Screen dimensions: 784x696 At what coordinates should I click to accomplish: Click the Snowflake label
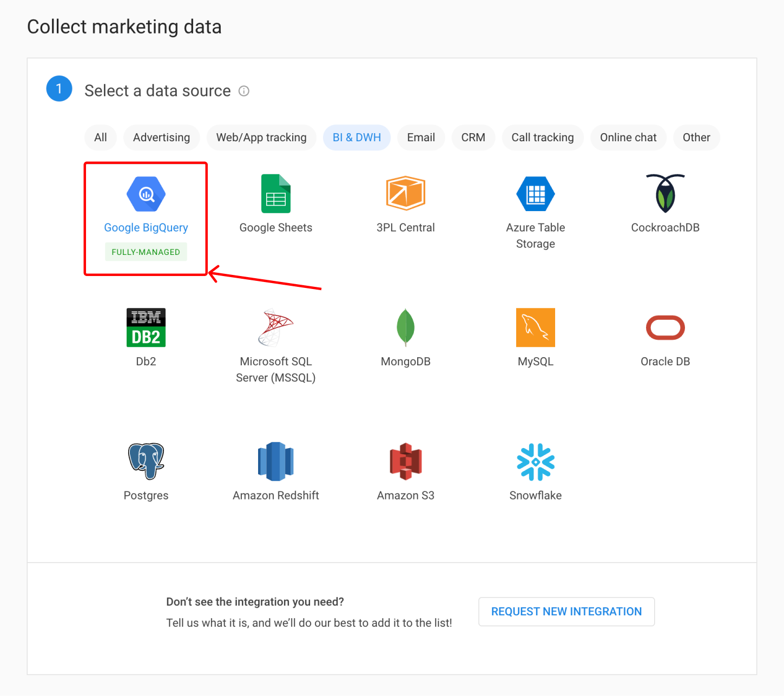536,496
